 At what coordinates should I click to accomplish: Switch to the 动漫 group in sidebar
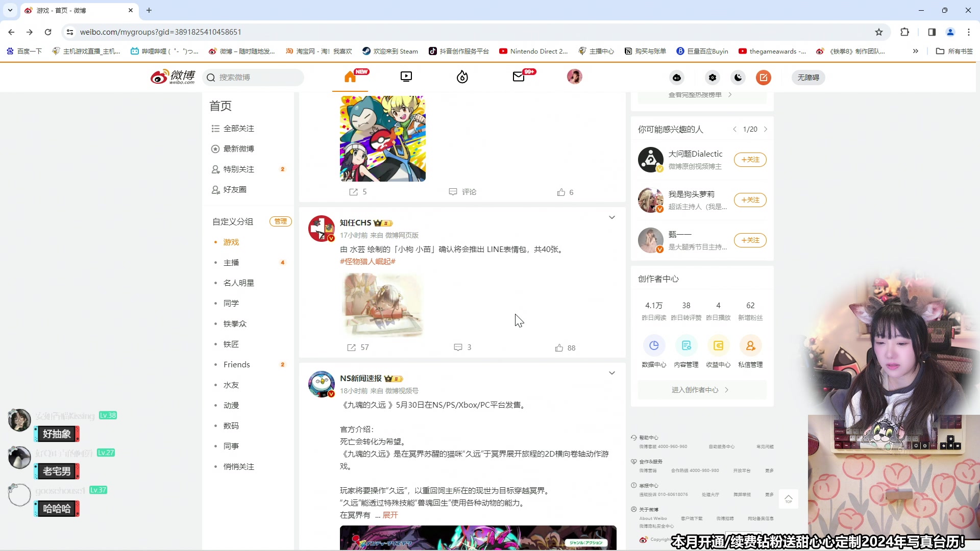231,405
